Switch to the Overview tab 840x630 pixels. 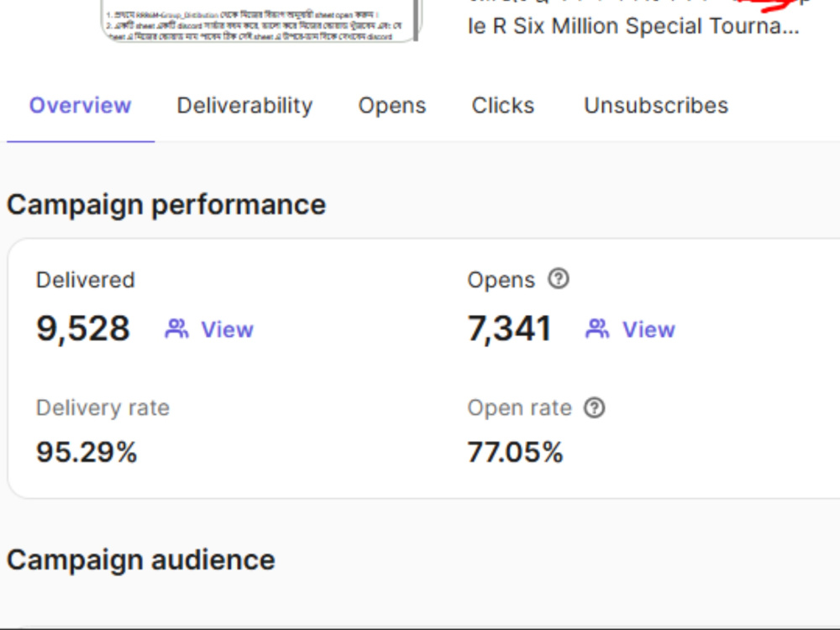(81, 106)
